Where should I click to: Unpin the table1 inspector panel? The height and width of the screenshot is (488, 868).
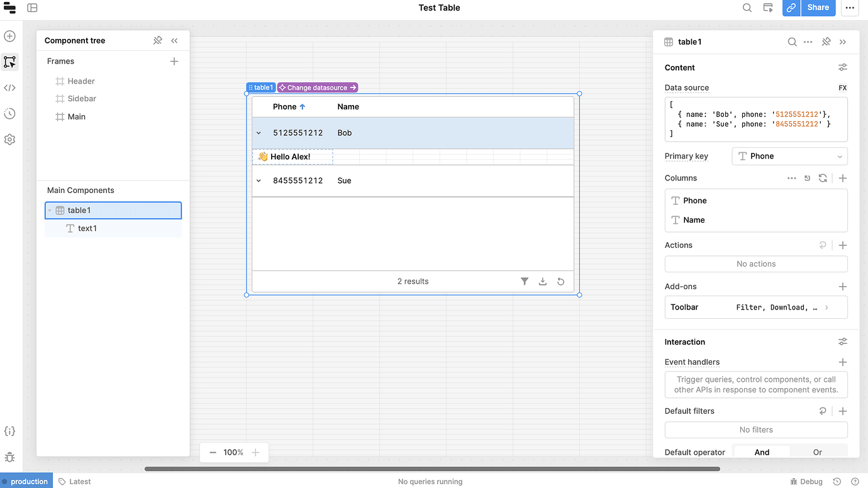826,42
